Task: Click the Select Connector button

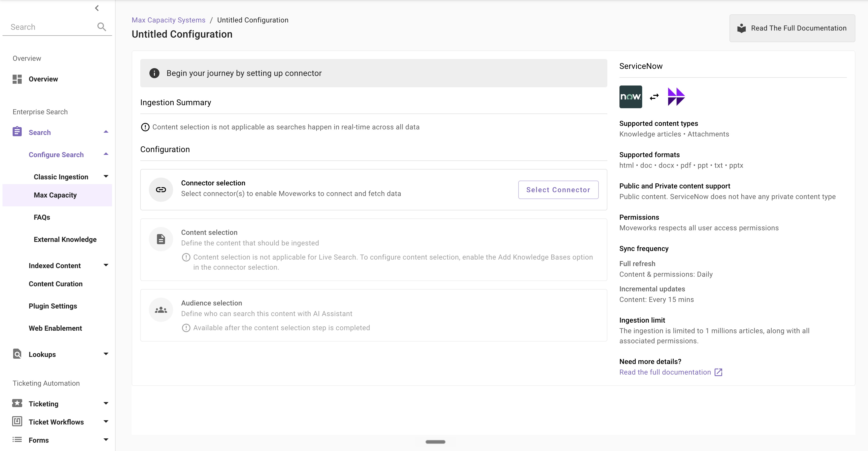Action: [x=558, y=190]
